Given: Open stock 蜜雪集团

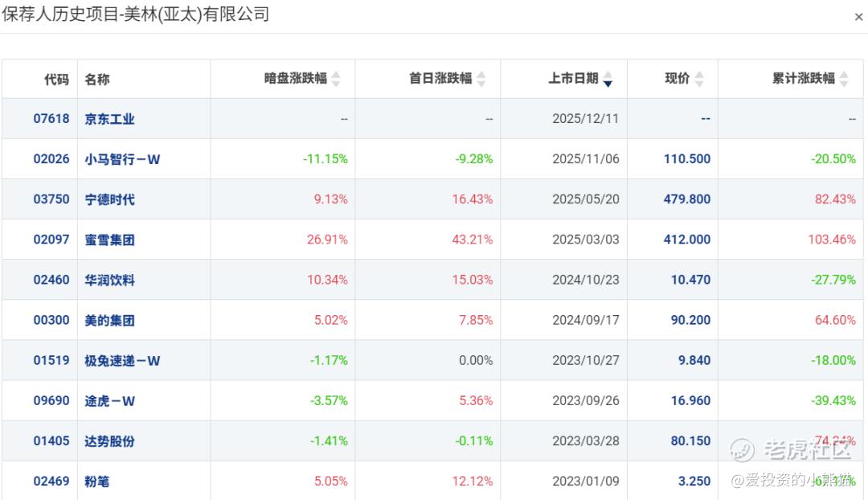Looking at the screenshot, I should click(109, 240).
